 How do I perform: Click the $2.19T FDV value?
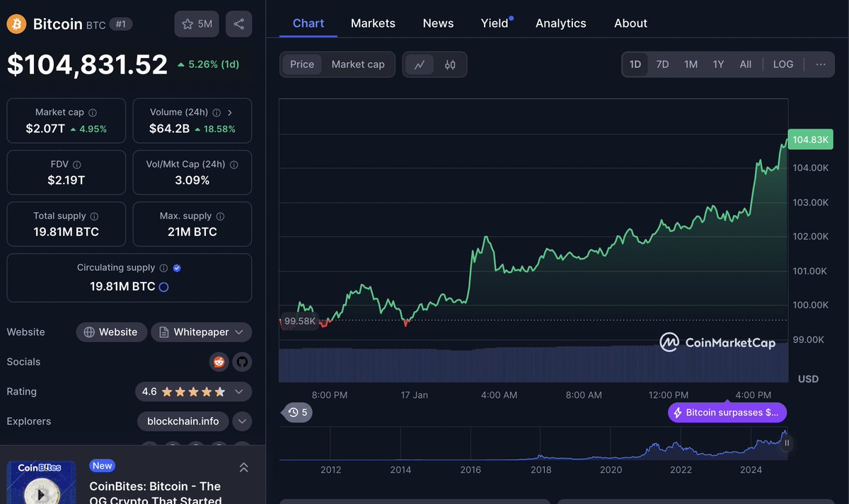67,180
